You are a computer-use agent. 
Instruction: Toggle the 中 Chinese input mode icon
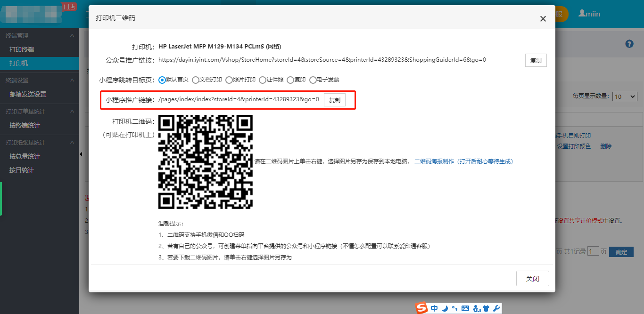click(x=434, y=308)
